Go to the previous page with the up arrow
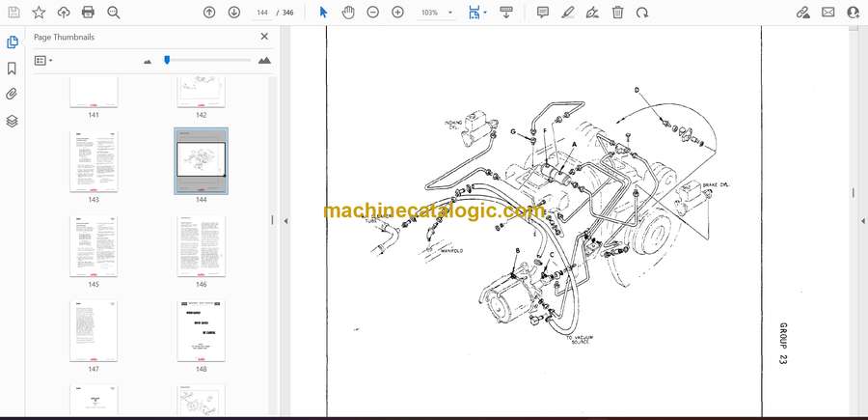The height and width of the screenshot is (420, 868). 209,13
